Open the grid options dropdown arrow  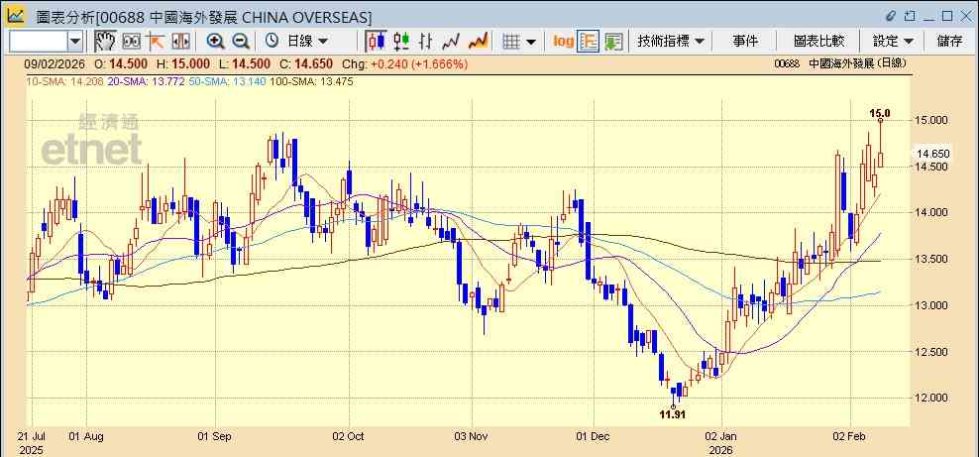[x=530, y=42]
